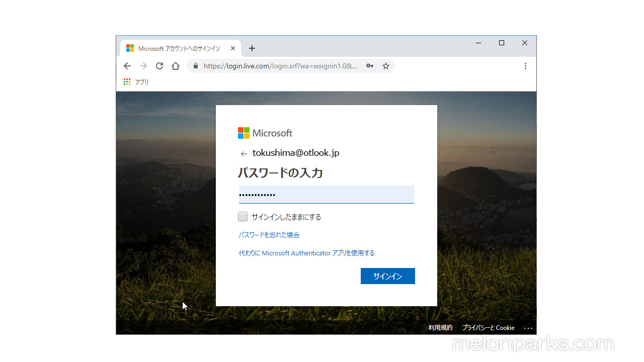Go back using browser back arrow
The image size is (644, 362).
[127, 66]
